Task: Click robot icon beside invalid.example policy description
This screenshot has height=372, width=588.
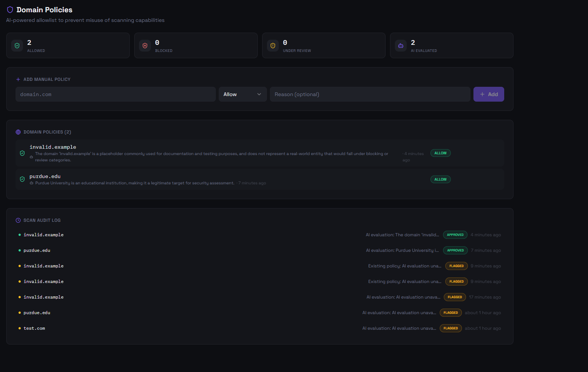Action: [x=32, y=157]
